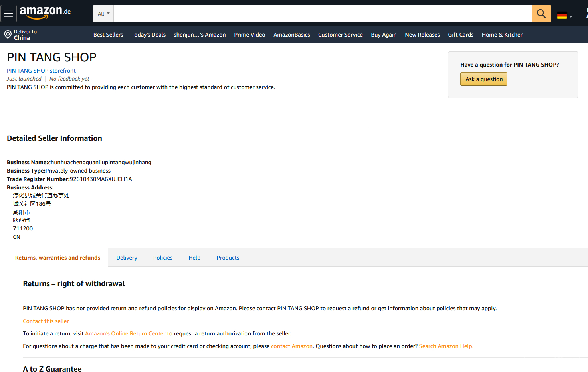Click Contact this seller link

(x=46, y=321)
